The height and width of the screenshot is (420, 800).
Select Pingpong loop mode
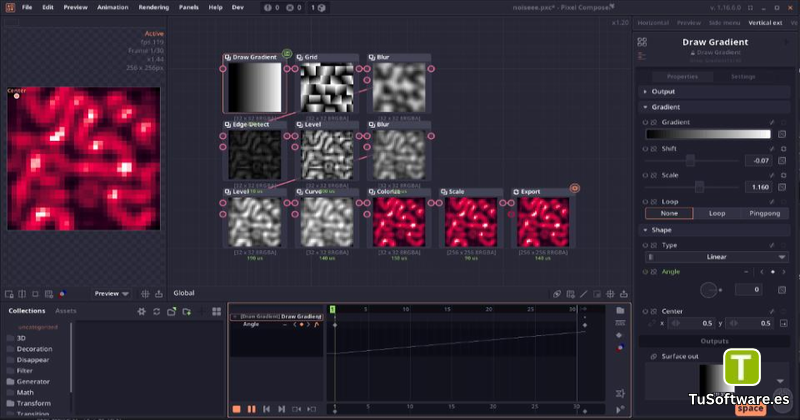(764, 213)
